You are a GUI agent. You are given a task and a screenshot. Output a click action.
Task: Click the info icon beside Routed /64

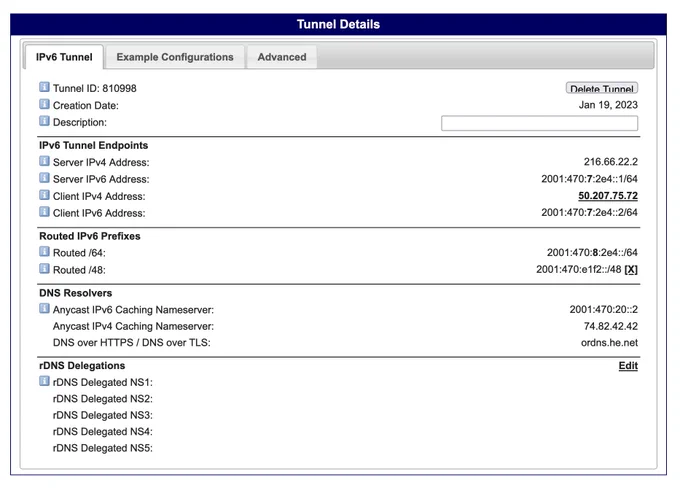point(44,252)
